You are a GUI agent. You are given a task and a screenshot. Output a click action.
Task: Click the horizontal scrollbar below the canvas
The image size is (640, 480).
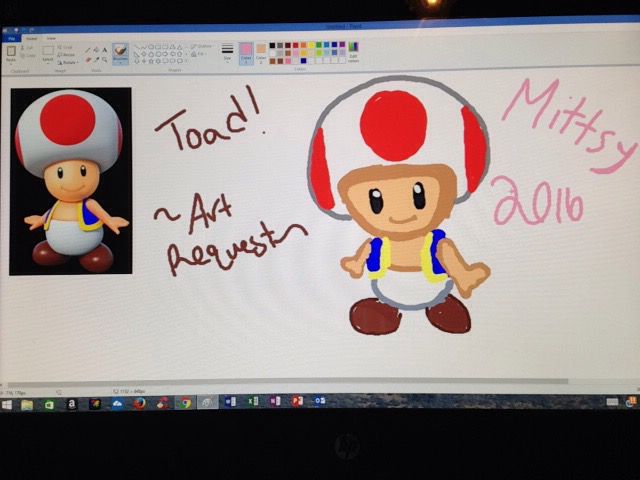(x=288, y=382)
